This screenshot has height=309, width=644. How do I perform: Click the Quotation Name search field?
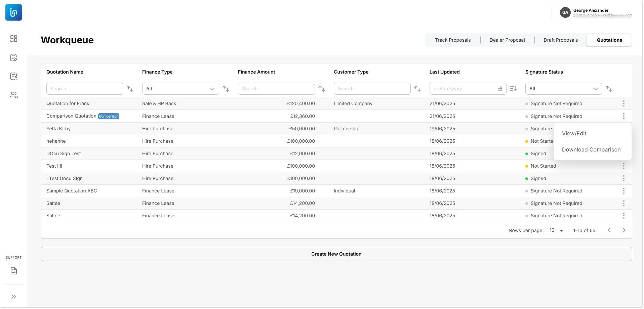pyautogui.click(x=85, y=89)
